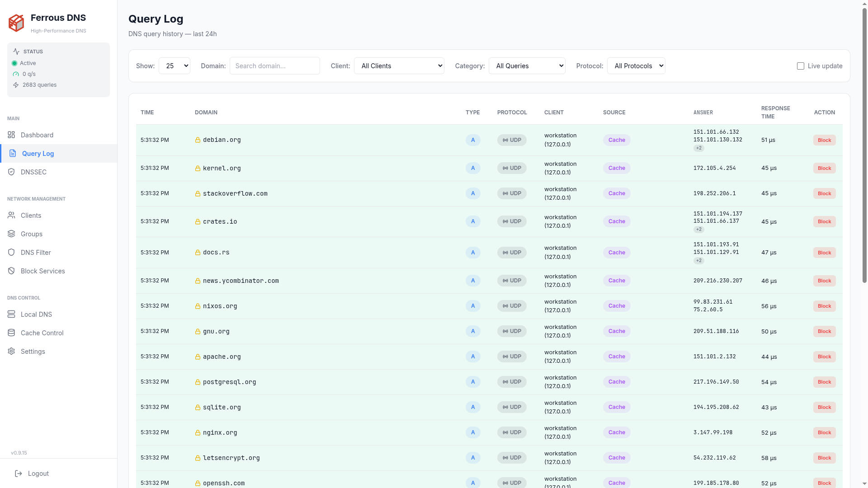Click the lock icon next to debian.org
Screen dimensions: 868x488
tap(198, 140)
